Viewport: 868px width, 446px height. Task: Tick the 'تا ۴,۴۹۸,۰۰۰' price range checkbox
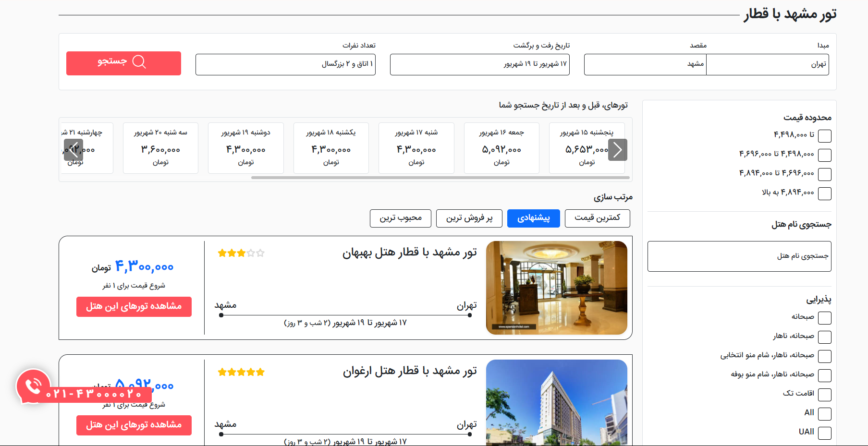[x=824, y=136]
